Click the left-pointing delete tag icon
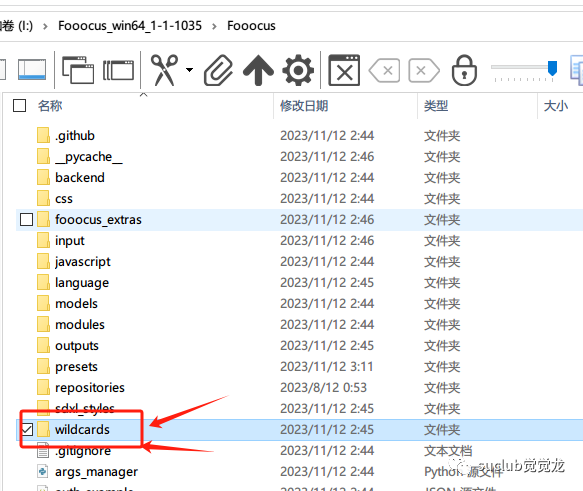The image size is (583, 491). click(x=384, y=70)
